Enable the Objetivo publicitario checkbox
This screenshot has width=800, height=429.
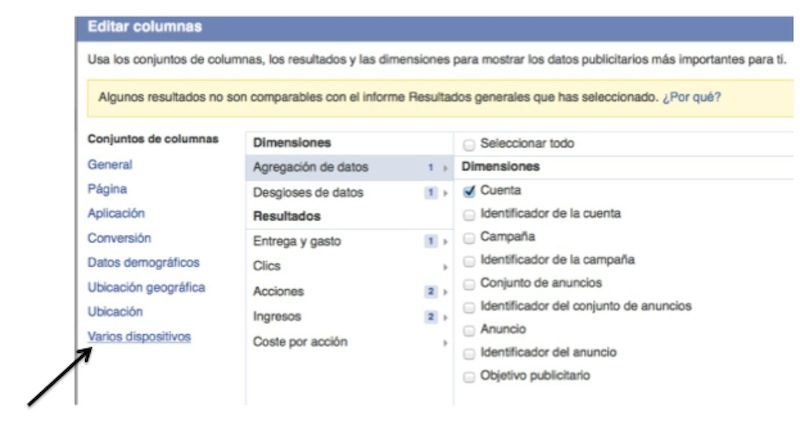(469, 377)
